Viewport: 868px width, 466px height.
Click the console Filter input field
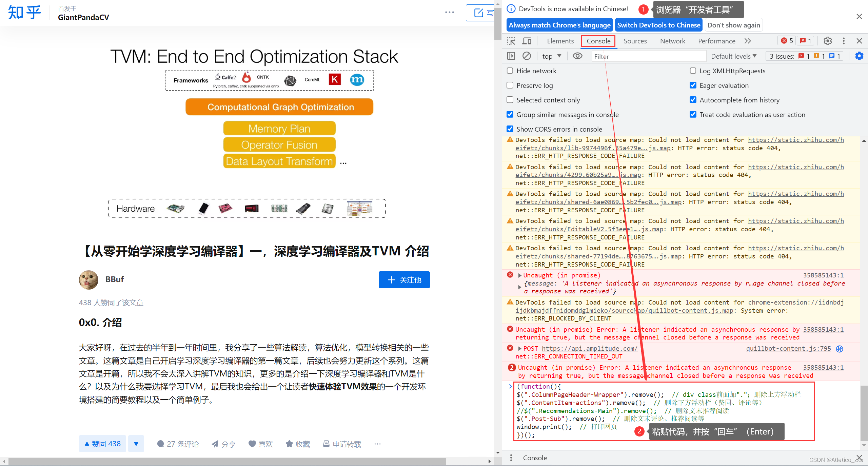tap(649, 56)
